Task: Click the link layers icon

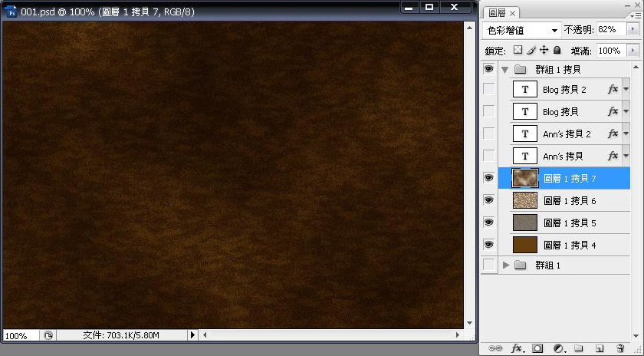Action: (x=496, y=348)
